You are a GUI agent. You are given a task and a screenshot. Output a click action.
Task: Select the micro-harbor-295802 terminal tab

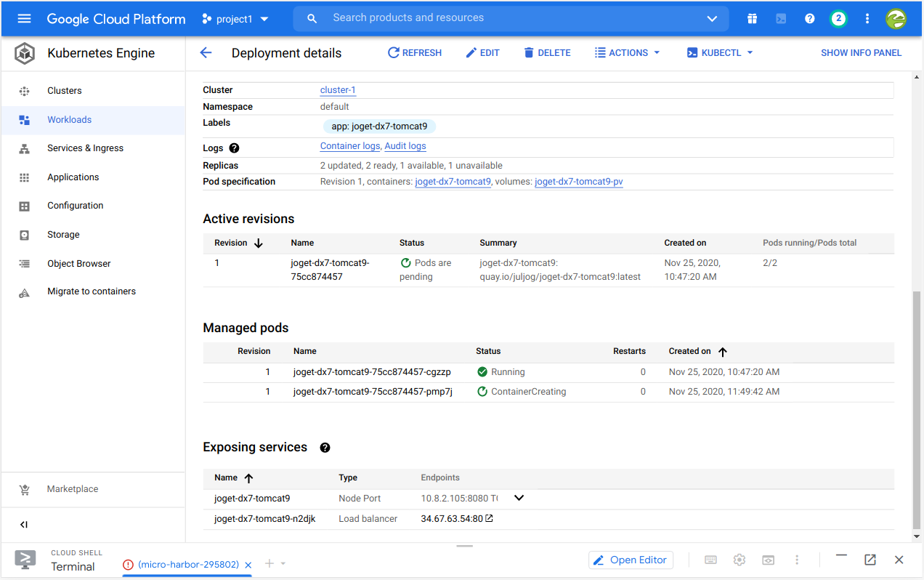click(188, 564)
